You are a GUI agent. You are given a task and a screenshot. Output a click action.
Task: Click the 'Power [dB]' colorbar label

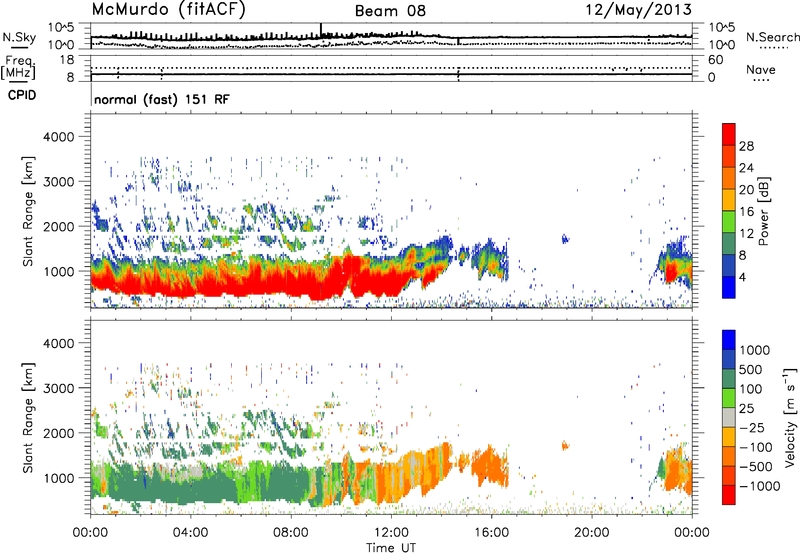click(x=763, y=211)
